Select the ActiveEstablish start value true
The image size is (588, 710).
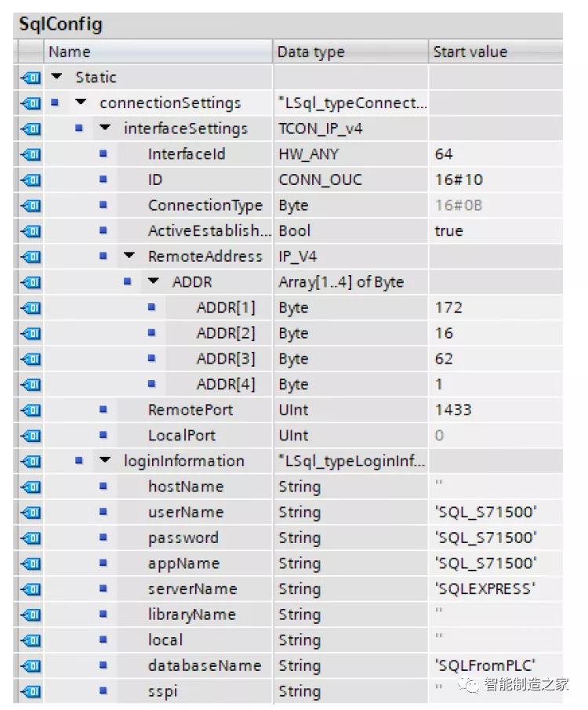(495, 231)
